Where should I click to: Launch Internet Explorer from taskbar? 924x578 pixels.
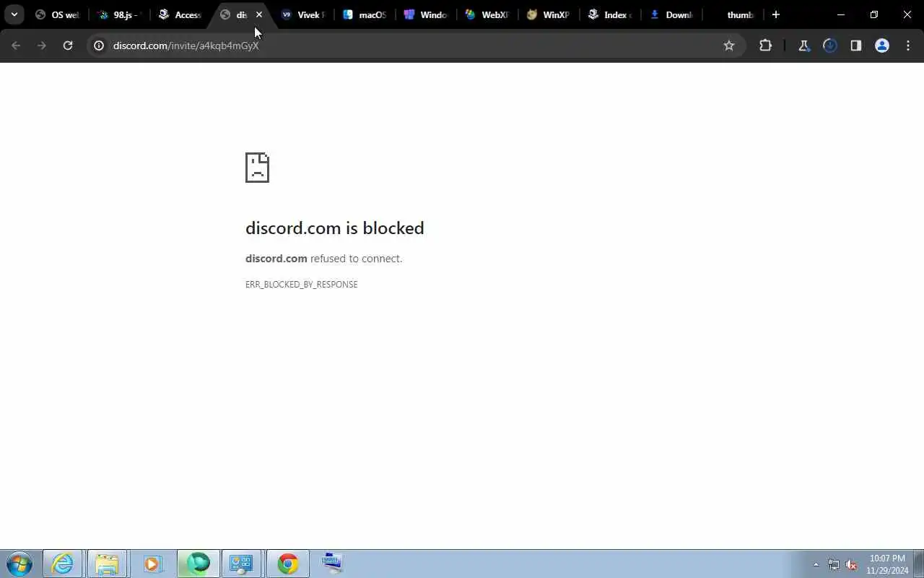[x=63, y=564]
